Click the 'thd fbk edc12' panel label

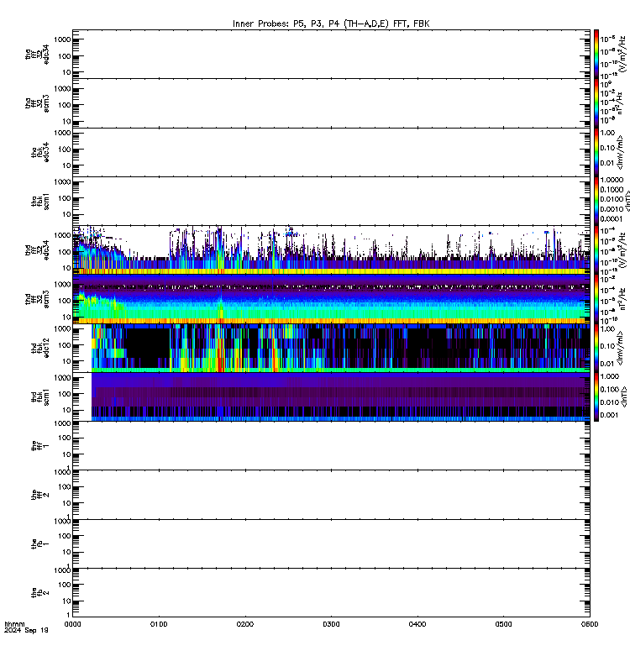[40, 348]
